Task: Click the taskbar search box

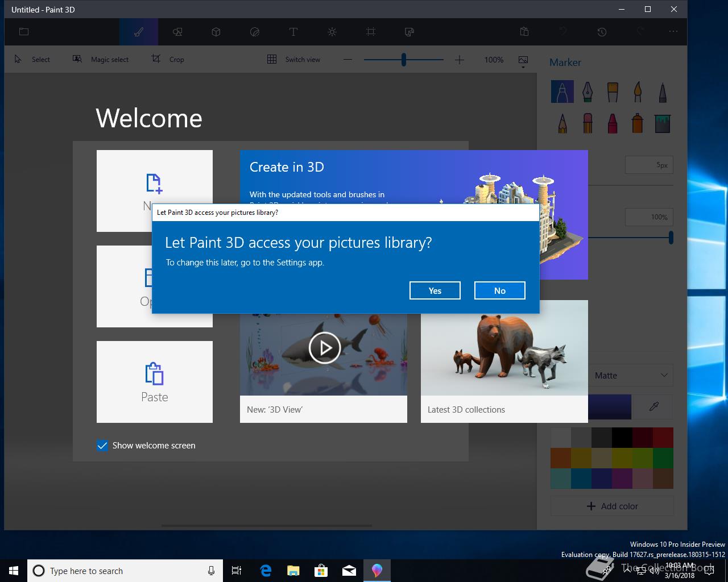Action: coord(124,571)
